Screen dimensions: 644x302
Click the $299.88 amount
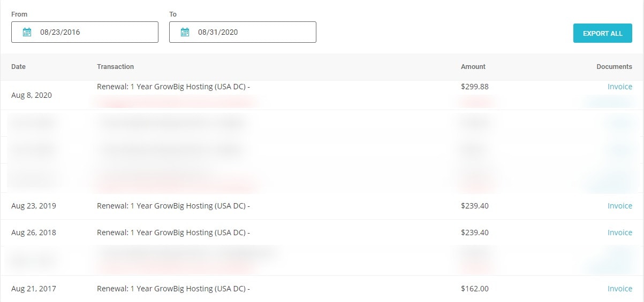tap(475, 87)
